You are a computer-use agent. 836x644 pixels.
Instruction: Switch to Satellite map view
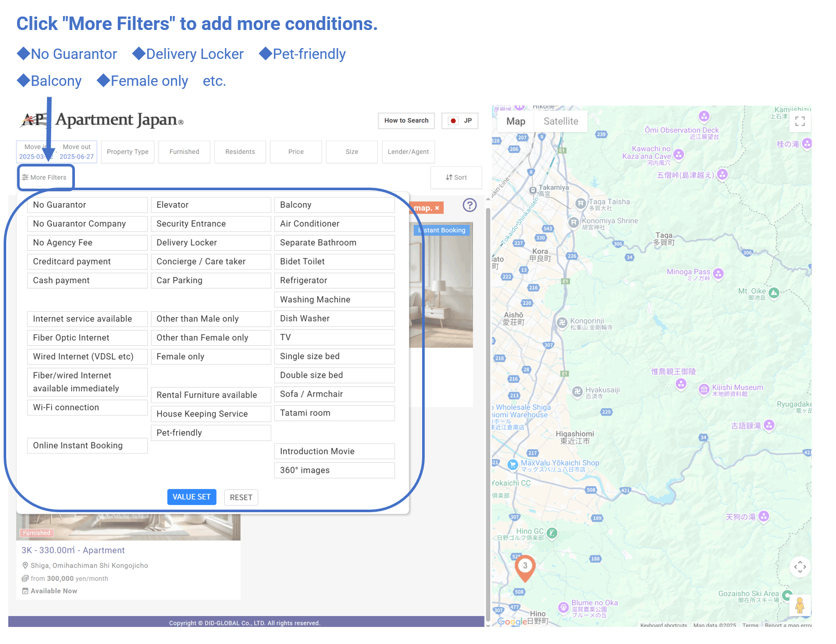561,121
